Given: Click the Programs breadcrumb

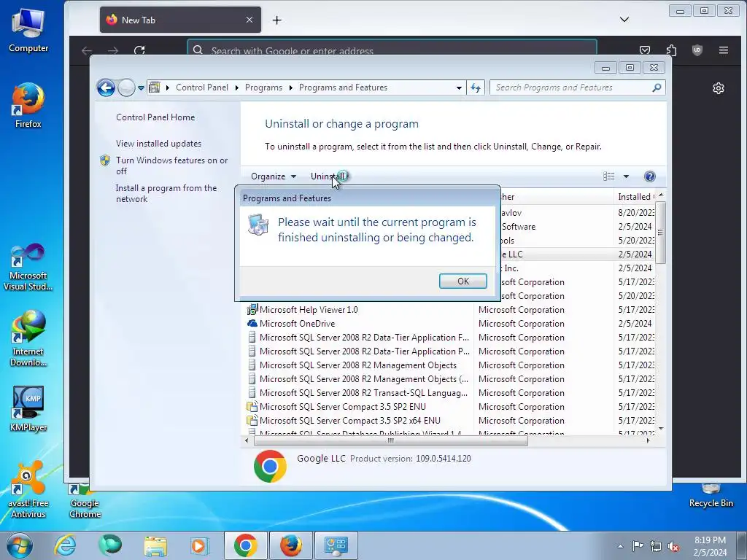Looking at the screenshot, I should [x=263, y=87].
